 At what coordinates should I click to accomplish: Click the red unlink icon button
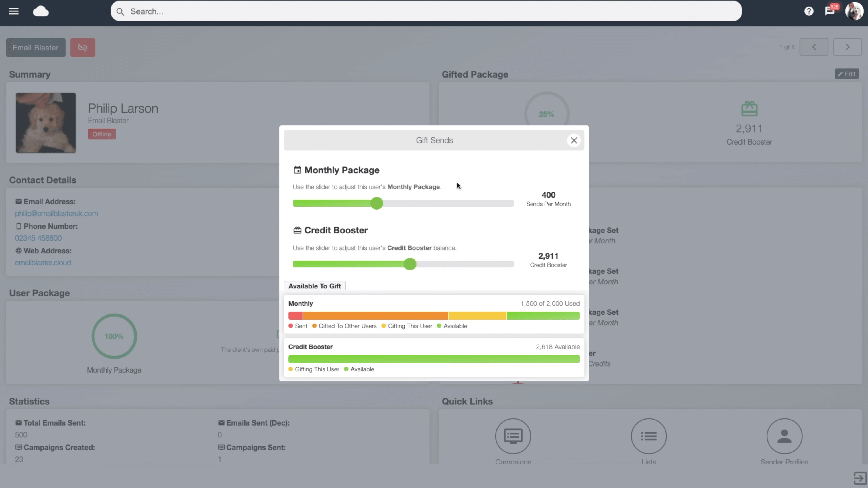pos(83,48)
